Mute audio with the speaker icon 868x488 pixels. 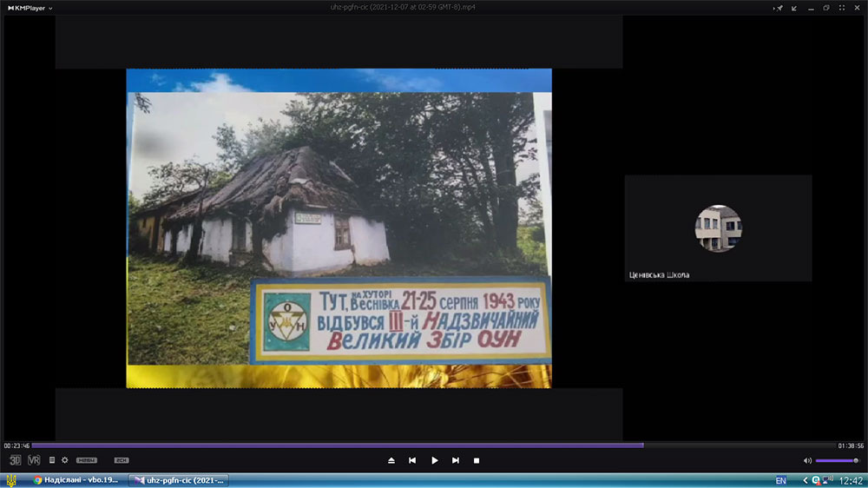pos(807,460)
